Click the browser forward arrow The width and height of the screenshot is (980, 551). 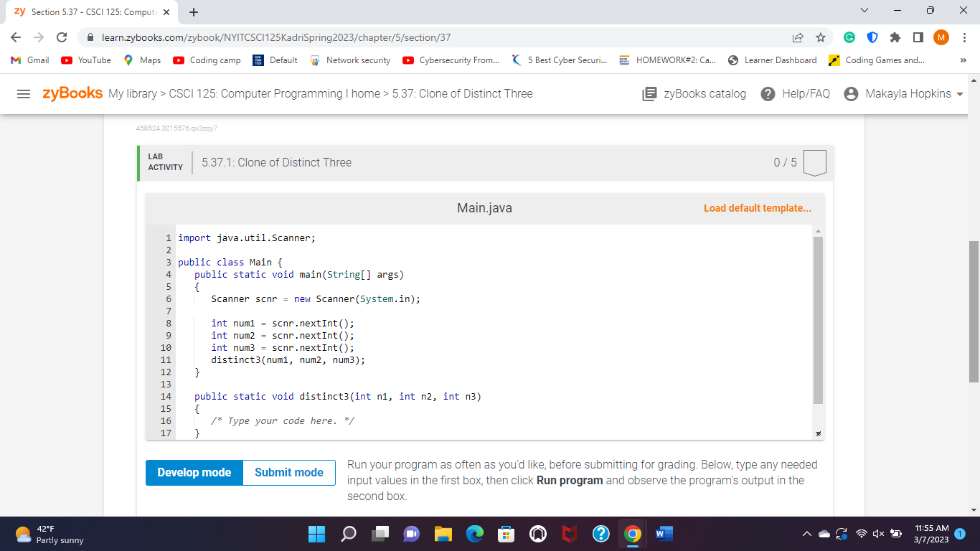coord(39,37)
